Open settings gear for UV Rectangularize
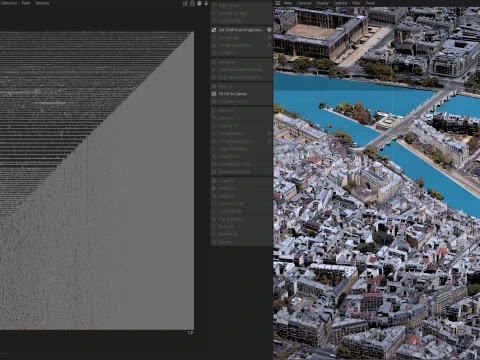The height and width of the screenshot is (360, 480). point(269,141)
